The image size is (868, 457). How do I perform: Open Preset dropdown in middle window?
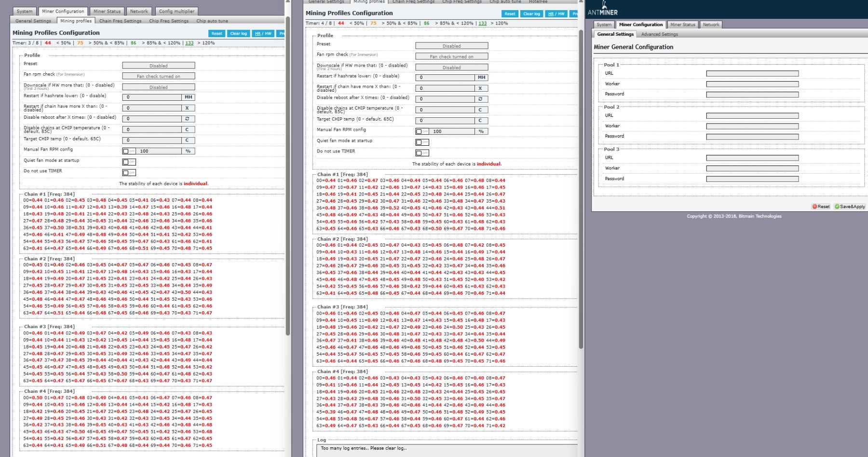pos(452,46)
